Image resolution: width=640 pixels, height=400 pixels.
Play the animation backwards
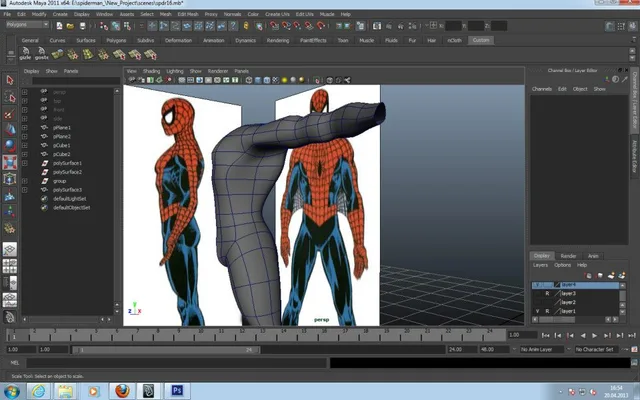point(583,336)
